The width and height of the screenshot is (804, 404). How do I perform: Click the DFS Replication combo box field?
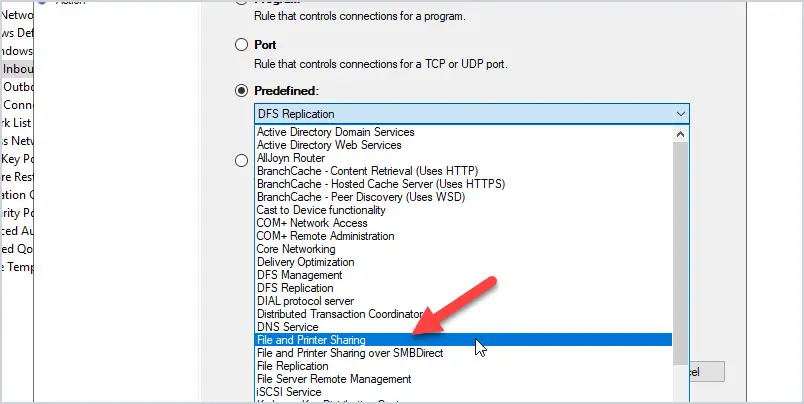coord(472,114)
